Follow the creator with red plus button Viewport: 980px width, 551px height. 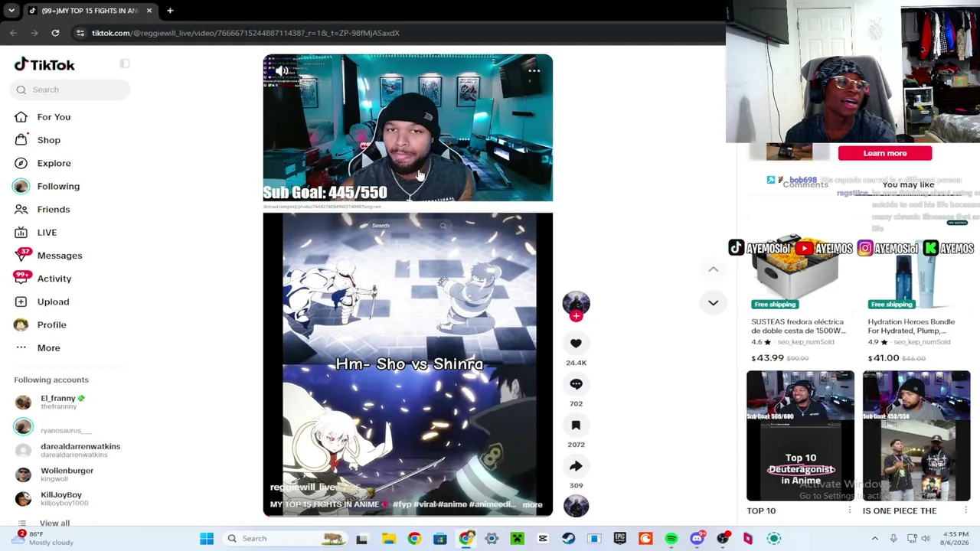coord(576,315)
